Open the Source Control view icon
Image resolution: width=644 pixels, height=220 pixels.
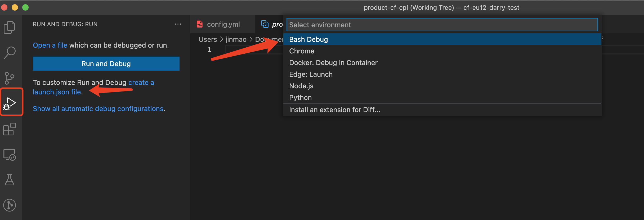10,78
